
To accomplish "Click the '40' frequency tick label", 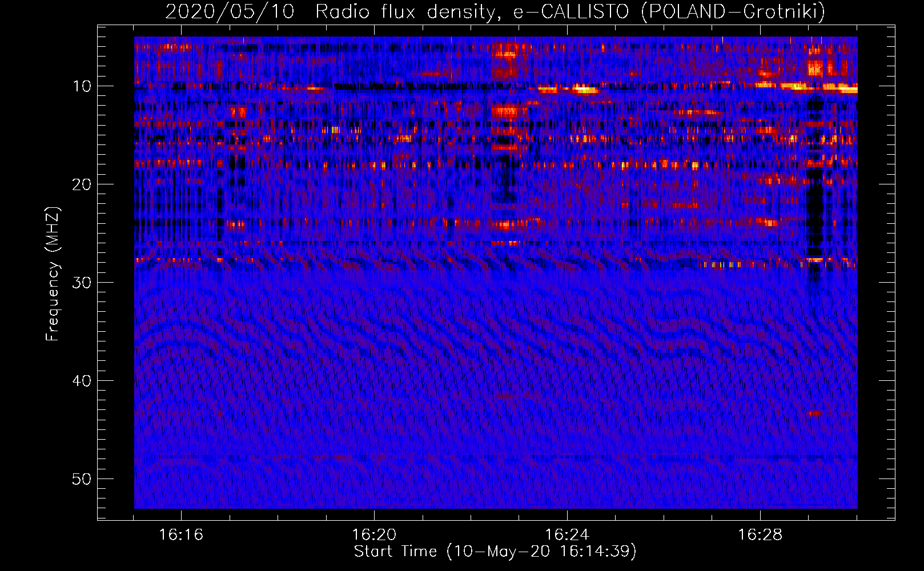I will (82, 381).
